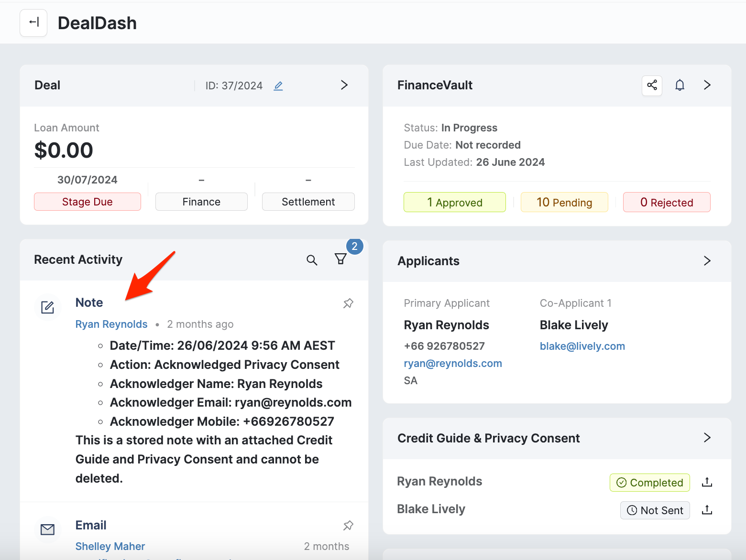Edit the deal ID with pencil icon
Viewport: 746px width, 560px height.
pyautogui.click(x=278, y=86)
